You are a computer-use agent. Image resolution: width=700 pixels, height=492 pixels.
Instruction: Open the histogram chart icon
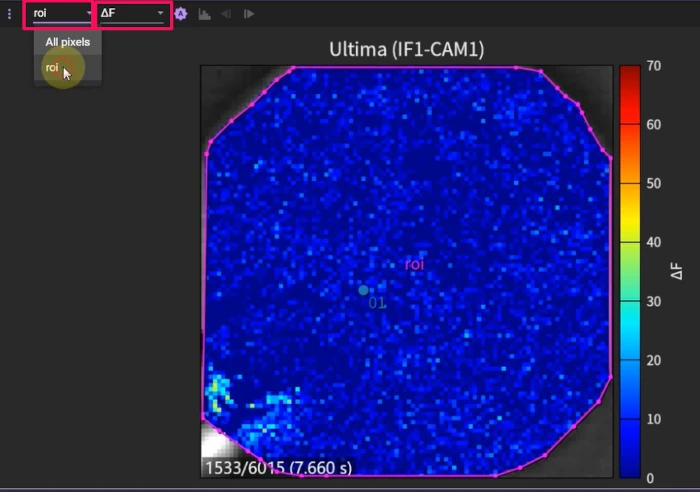click(x=204, y=14)
